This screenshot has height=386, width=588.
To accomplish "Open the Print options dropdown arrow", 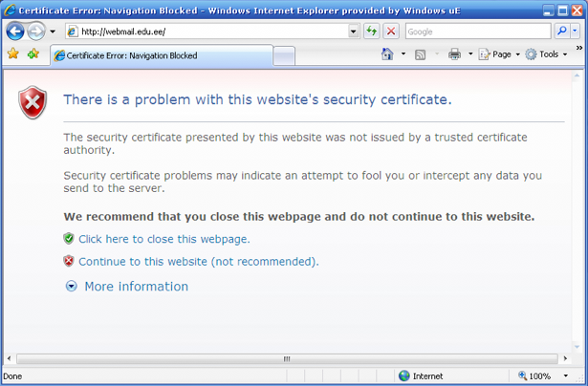I will (470, 54).
